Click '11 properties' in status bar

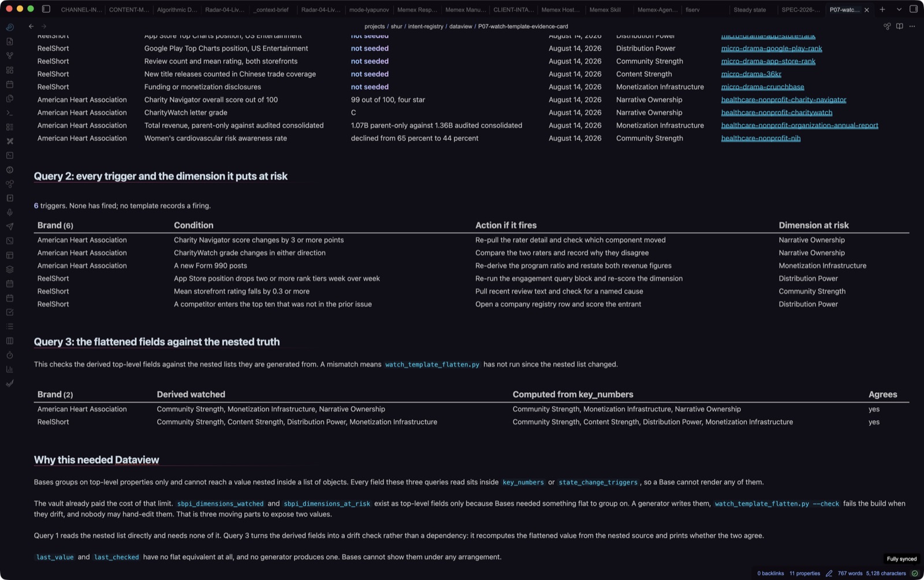pos(804,574)
